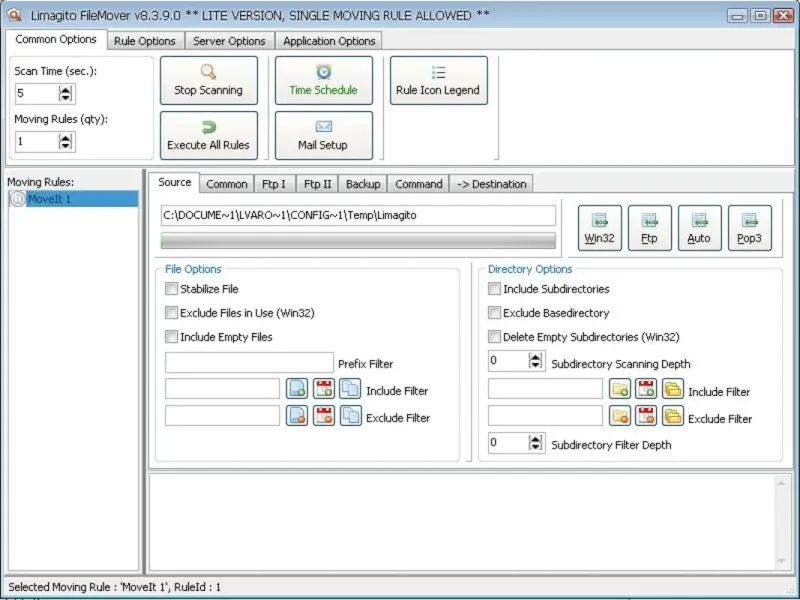Screen dimensions: 800x600
Task: Click file Include Filter calendar icon
Action: coord(324,389)
